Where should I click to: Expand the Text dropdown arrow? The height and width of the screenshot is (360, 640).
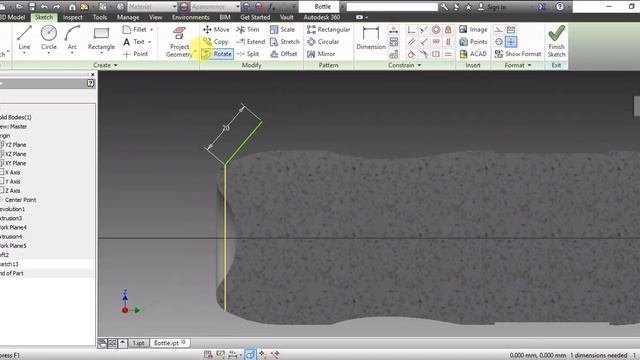coord(150,42)
